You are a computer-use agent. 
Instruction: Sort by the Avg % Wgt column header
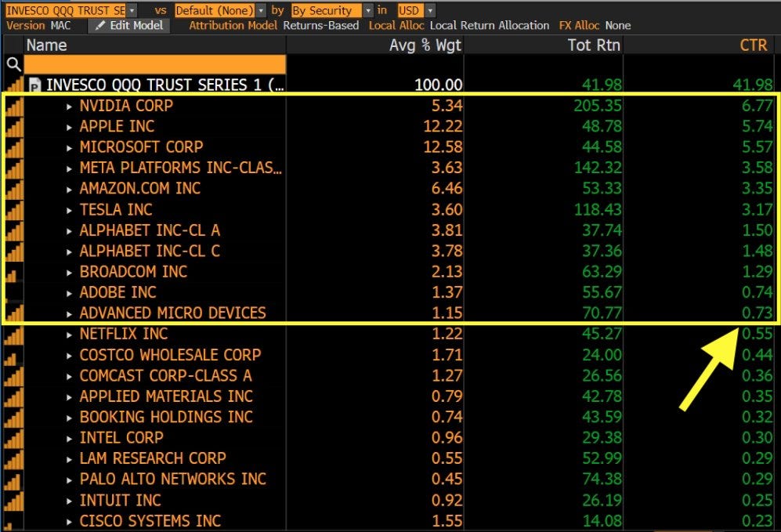425,45
